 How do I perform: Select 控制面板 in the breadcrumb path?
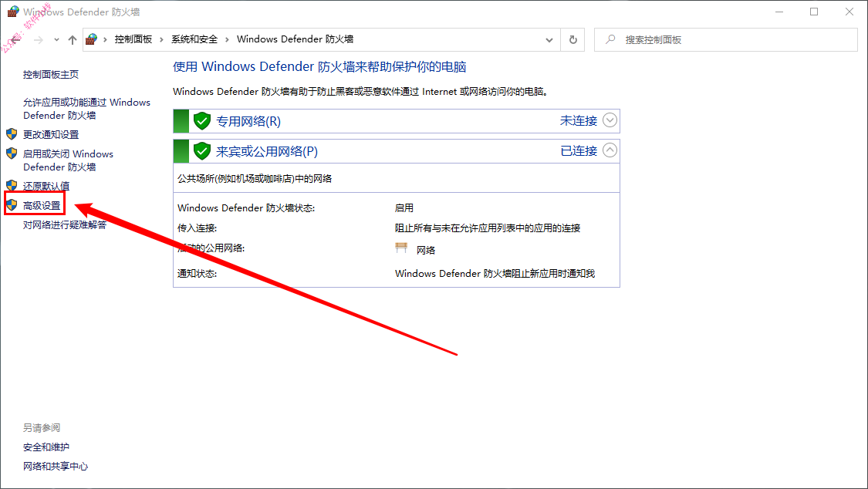[x=133, y=39]
